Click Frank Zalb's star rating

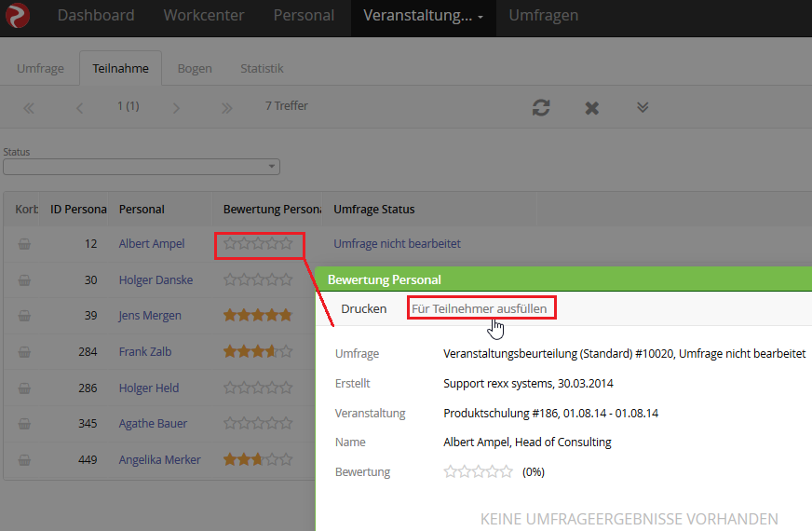[258, 352]
